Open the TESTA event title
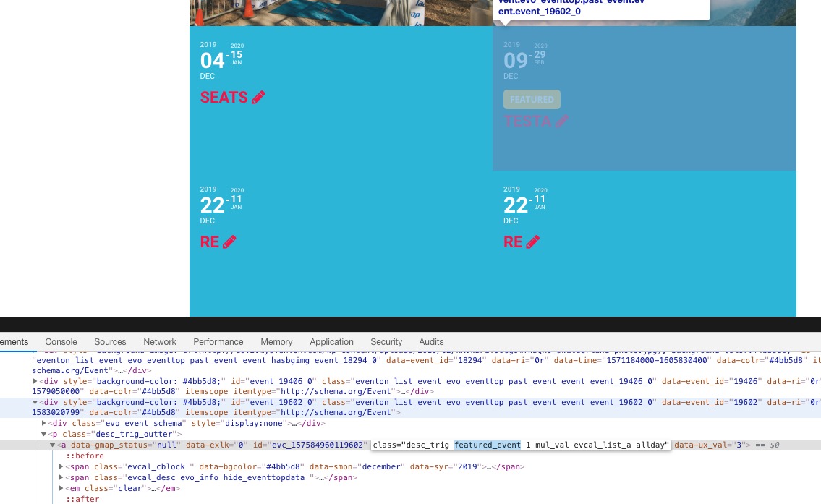Screen dimensions: 821x504 tap(527, 121)
